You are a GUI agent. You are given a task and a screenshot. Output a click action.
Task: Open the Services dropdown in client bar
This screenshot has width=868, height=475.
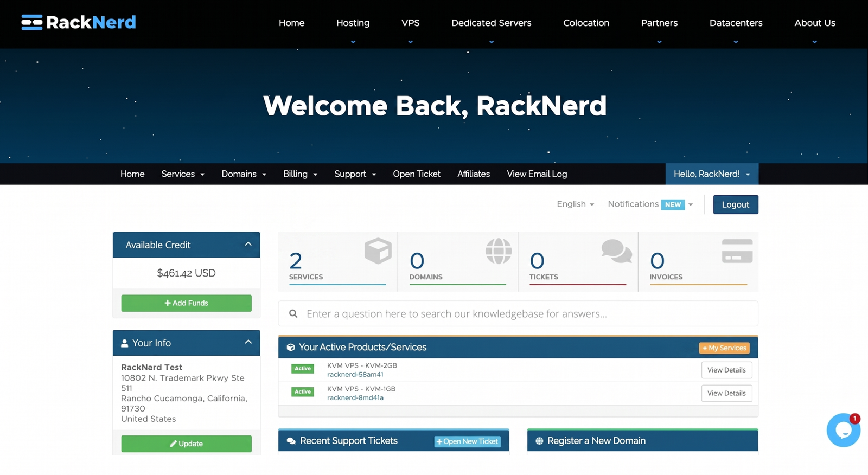(x=183, y=174)
